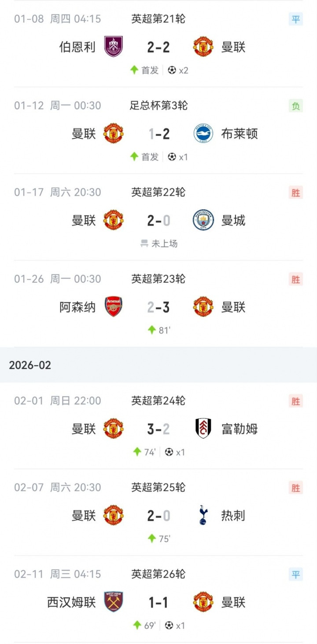Click the 负 result badge for FA Cup match
This screenshot has height=644, width=317.
click(296, 106)
